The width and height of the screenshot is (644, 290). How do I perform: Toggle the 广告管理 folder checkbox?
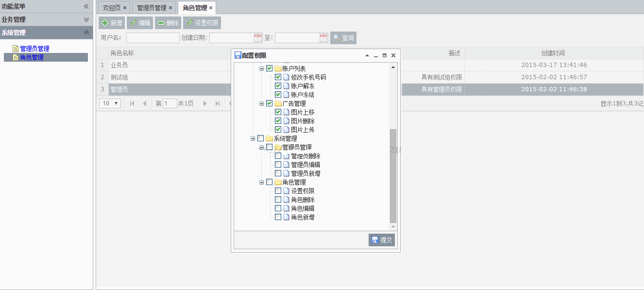click(x=269, y=103)
